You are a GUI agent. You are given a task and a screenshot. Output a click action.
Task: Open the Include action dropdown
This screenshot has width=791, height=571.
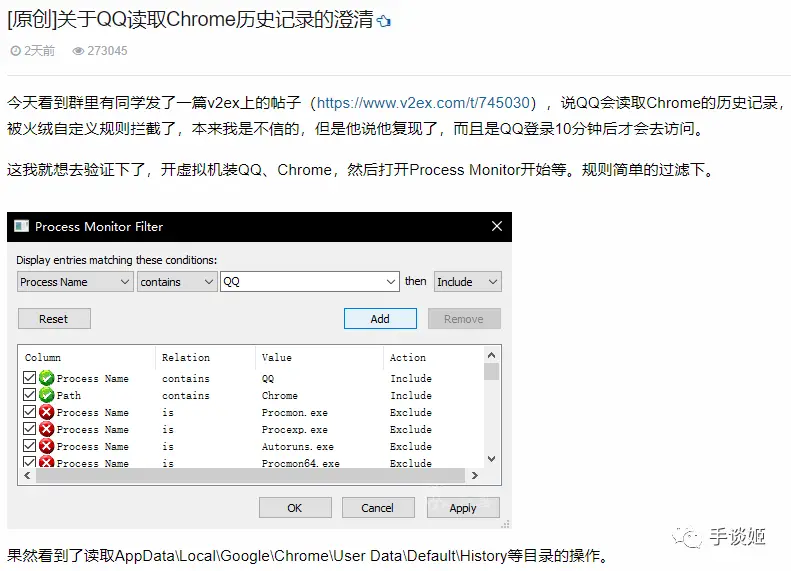point(468,281)
